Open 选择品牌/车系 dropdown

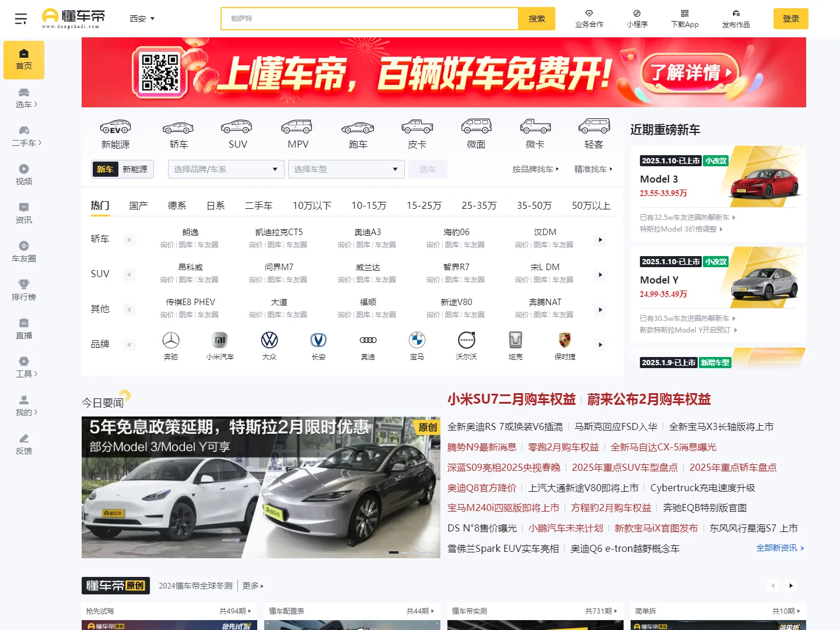click(x=226, y=169)
